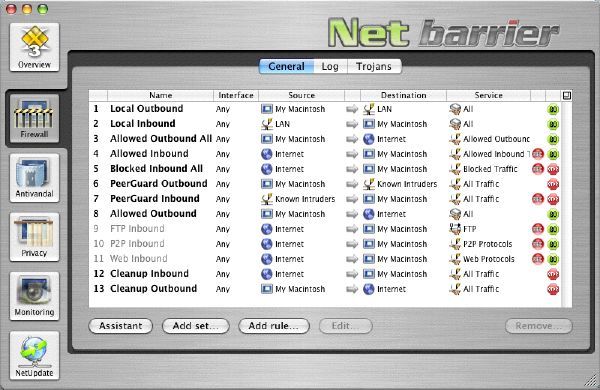The image size is (600, 390).
Task: Select the P2P Inbound rule name
Action: pyautogui.click(x=137, y=243)
